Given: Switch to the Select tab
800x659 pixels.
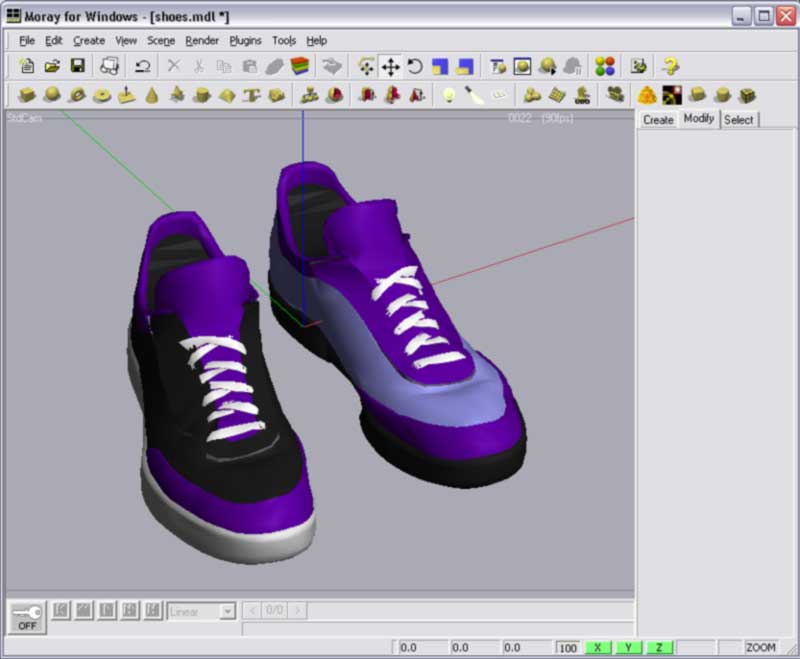Looking at the screenshot, I should [x=739, y=119].
